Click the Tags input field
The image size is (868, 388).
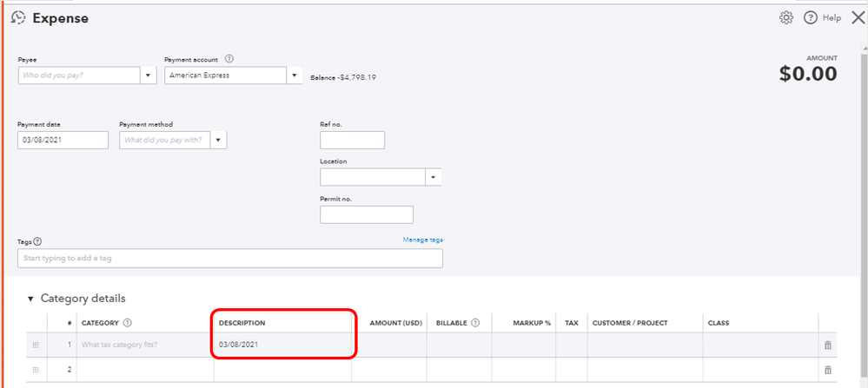point(229,259)
